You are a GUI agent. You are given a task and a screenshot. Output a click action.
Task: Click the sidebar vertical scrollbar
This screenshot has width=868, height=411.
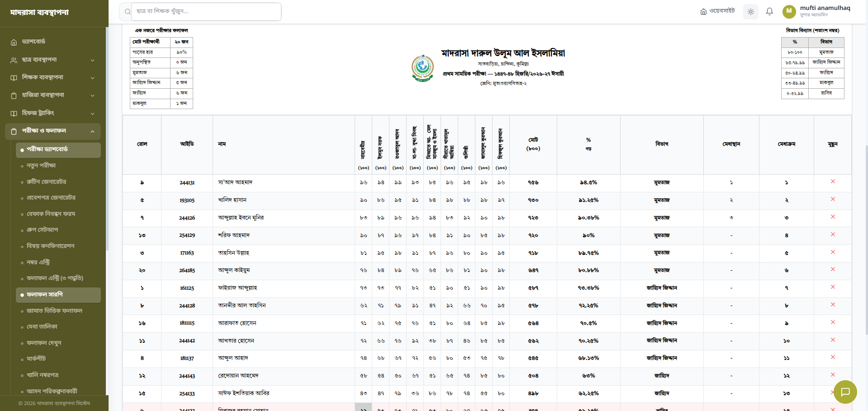(107, 139)
